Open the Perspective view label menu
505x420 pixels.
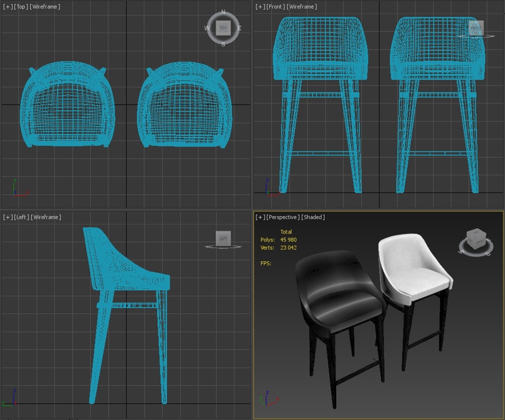283,217
